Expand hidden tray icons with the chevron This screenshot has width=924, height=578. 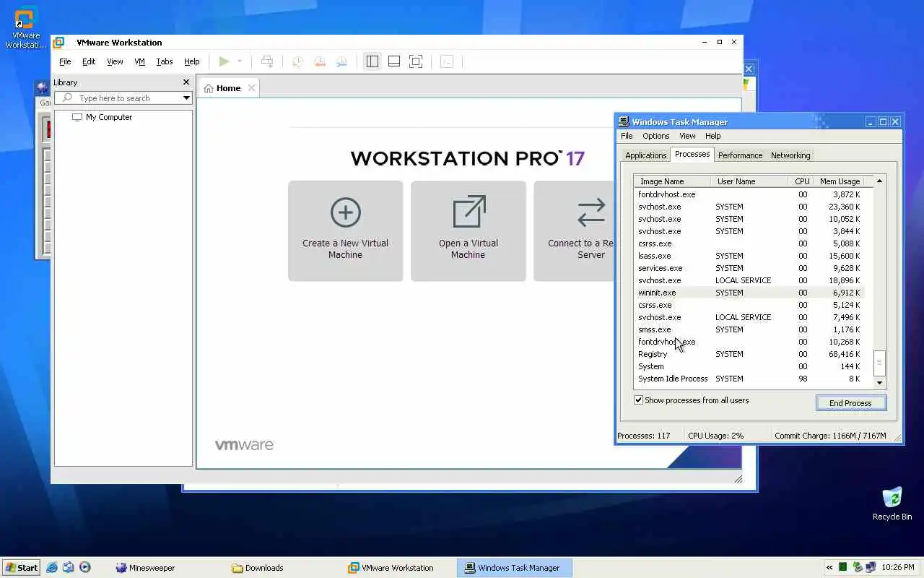click(830, 568)
